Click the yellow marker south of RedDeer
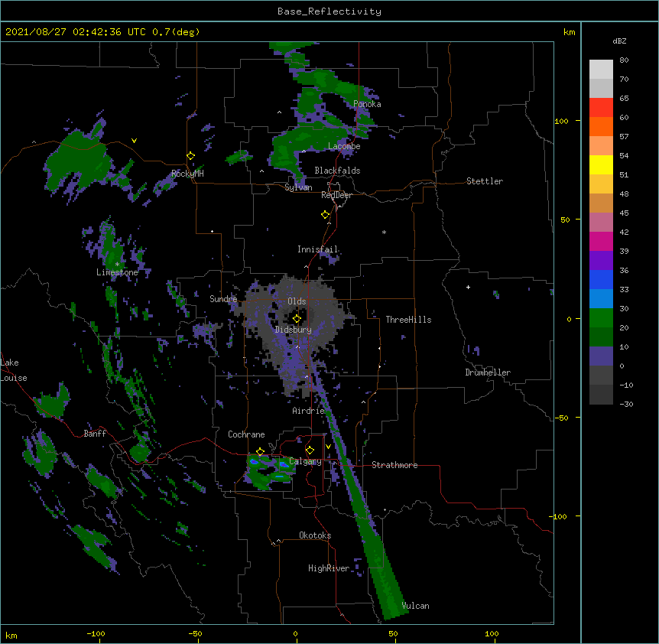The width and height of the screenshot is (659, 644). 326,215
